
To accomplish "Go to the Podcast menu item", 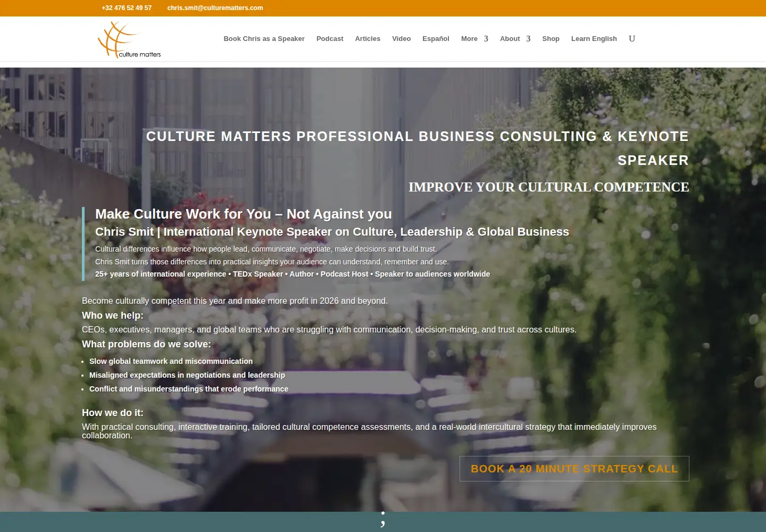I will click(330, 39).
